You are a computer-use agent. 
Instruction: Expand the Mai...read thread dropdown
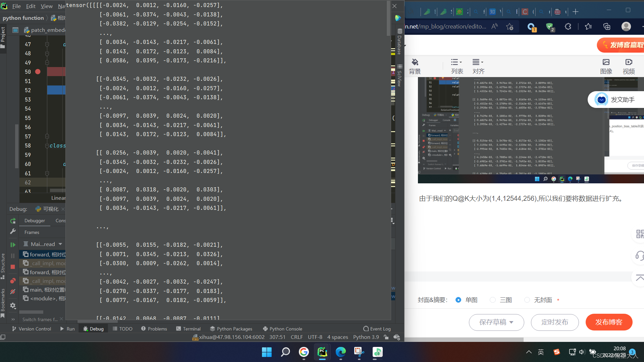coord(60,244)
